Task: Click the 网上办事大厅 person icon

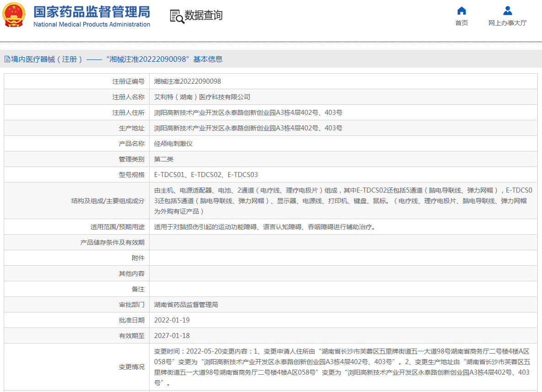Action: click(x=507, y=11)
